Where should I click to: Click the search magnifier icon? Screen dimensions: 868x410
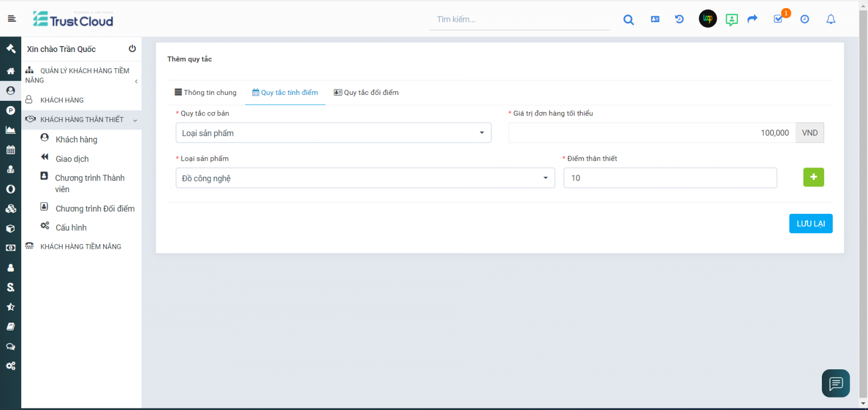[x=628, y=20]
